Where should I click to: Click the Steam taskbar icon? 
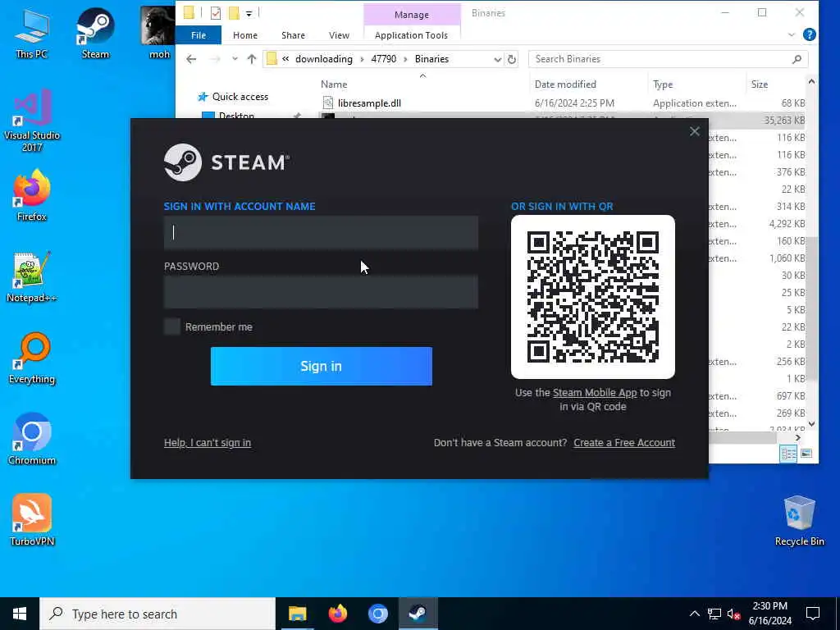pyautogui.click(x=418, y=614)
